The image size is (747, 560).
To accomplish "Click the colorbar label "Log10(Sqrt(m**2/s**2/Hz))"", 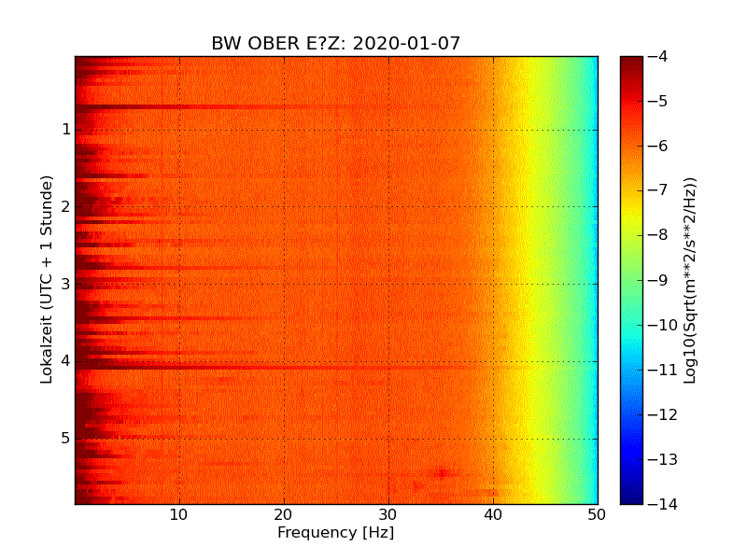I will pos(689,281).
